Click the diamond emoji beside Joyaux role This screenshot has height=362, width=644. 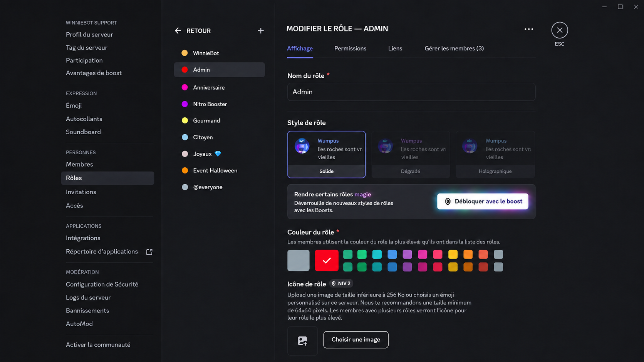pyautogui.click(x=218, y=154)
